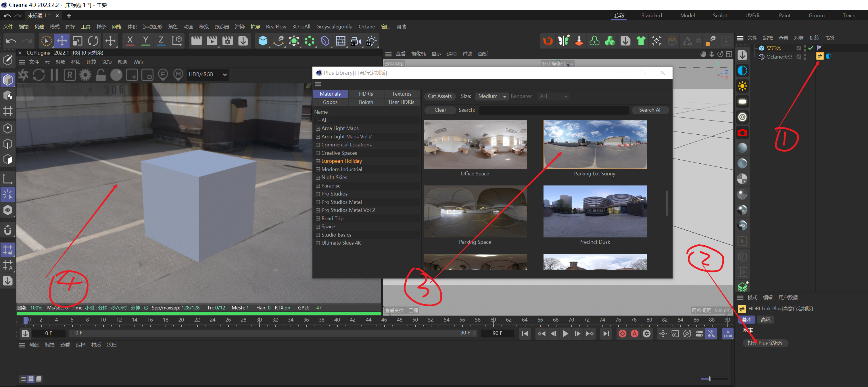
Task: Play the timeline animation
Action: (565, 334)
